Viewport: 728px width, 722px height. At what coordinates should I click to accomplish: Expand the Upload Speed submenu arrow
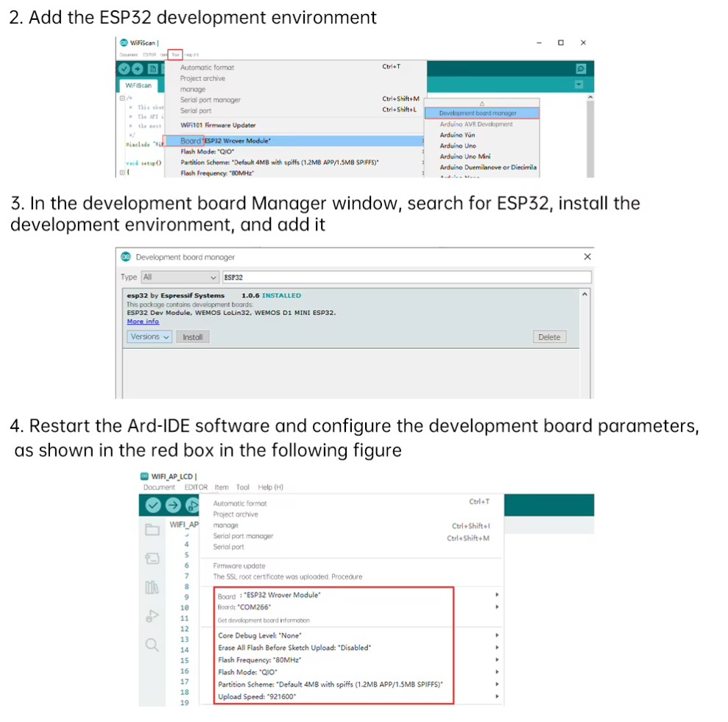pos(497,696)
